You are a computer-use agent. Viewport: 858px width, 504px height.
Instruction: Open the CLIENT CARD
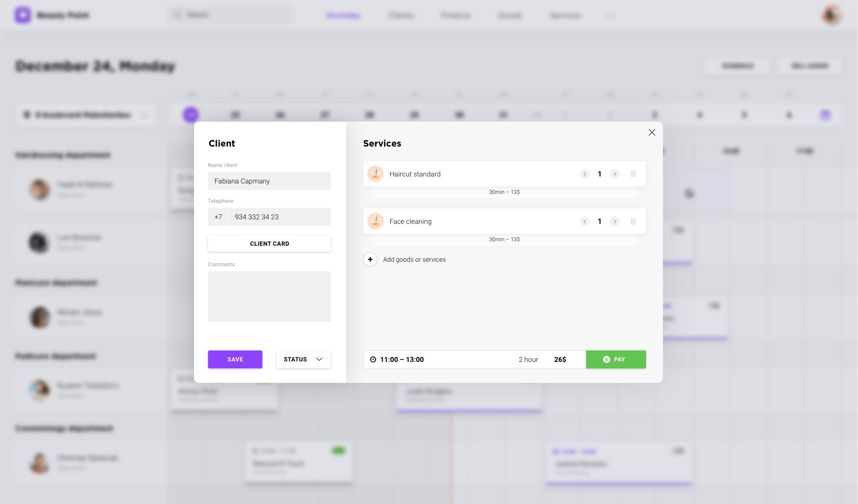click(269, 243)
